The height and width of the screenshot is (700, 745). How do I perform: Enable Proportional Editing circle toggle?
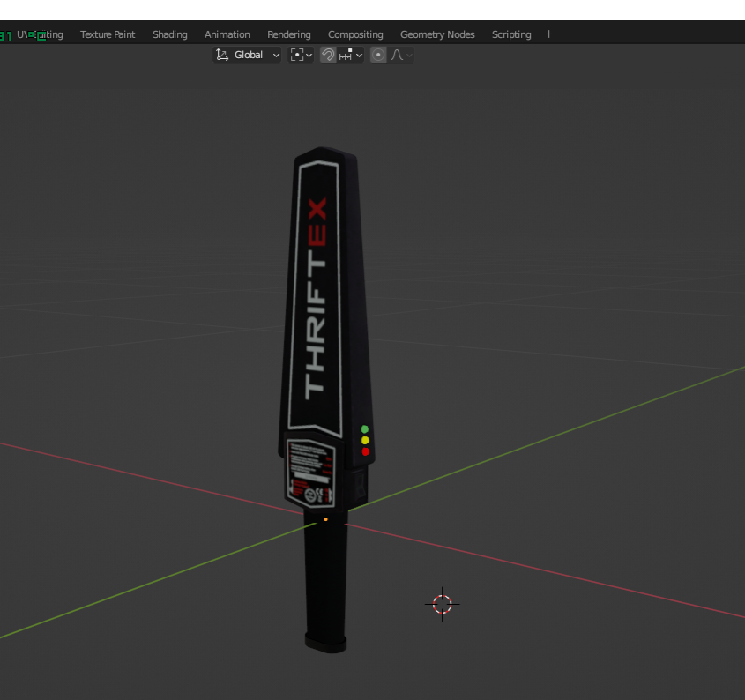(x=378, y=55)
